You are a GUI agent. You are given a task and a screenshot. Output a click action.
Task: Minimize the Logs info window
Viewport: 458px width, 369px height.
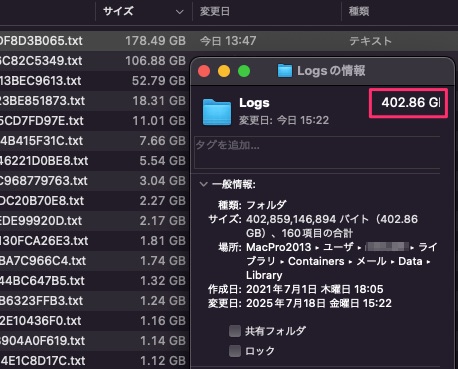[224, 71]
